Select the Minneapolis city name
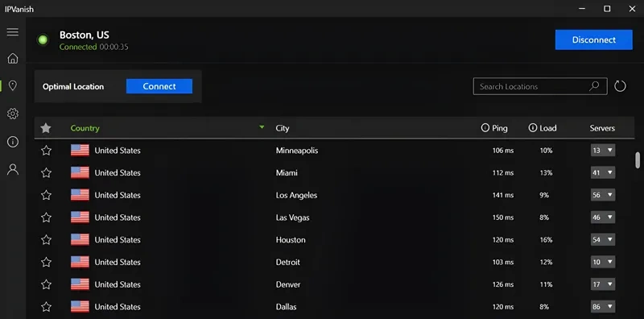644x319 pixels. pyautogui.click(x=297, y=151)
